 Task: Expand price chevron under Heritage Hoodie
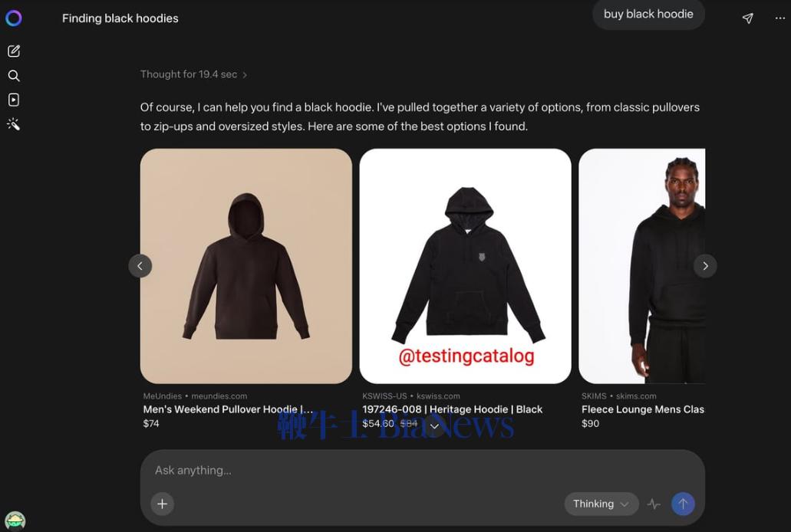(434, 426)
